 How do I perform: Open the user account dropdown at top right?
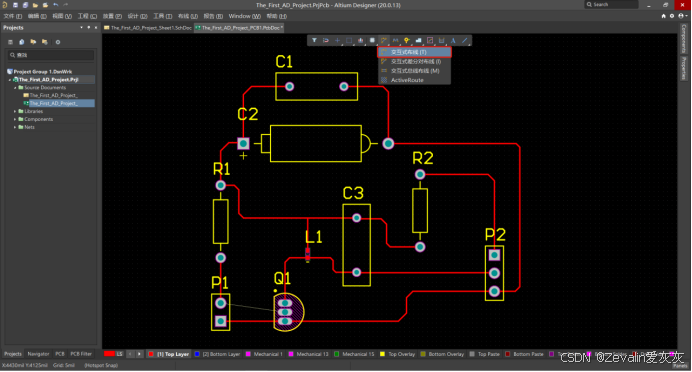pos(682,16)
